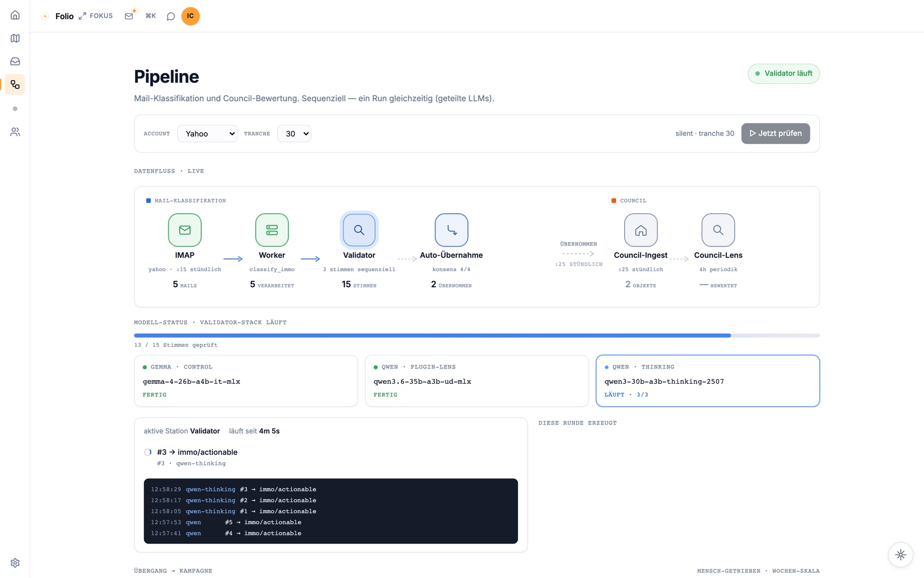Click the Jetzt prüfen button

click(775, 134)
